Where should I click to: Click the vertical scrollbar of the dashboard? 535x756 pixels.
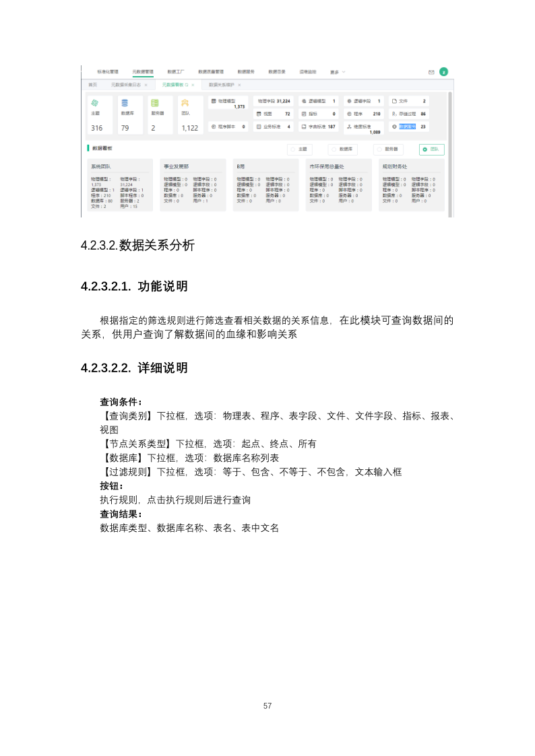[x=450, y=154]
